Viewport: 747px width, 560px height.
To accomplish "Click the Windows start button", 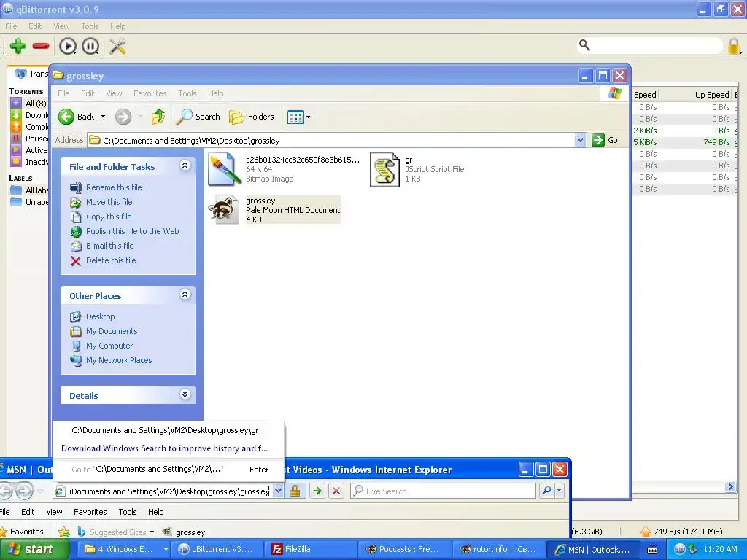I will [35, 550].
